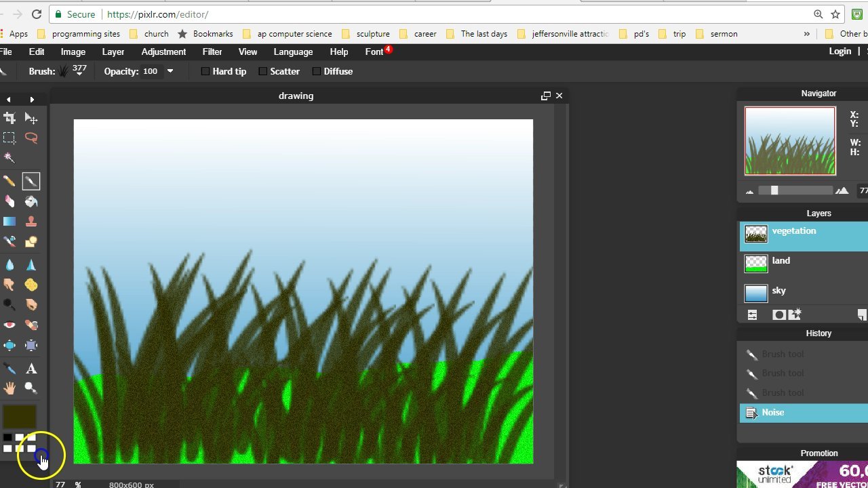Image resolution: width=868 pixels, height=488 pixels.
Task: Click the Login link
Action: pyautogui.click(x=840, y=52)
